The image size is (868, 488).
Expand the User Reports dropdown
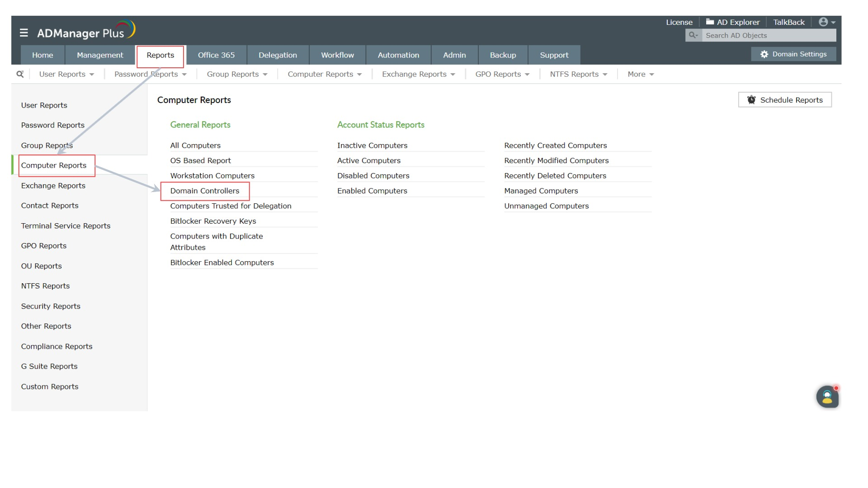pos(66,74)
